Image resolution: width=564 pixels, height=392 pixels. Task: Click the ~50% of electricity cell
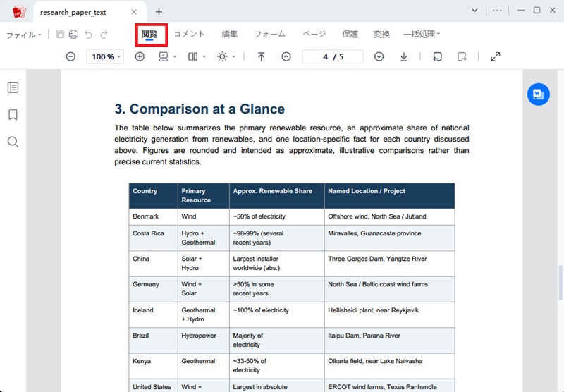(276, 216)
